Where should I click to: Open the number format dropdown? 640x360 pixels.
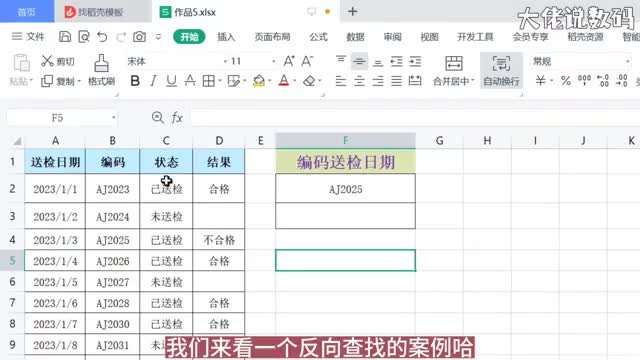[x=628, y=61]
